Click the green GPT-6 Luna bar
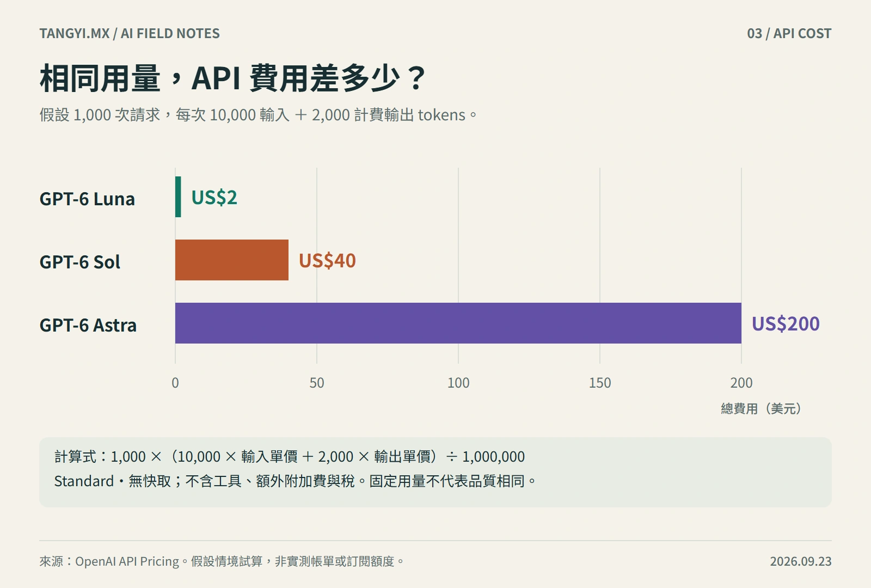 point(178,197)
